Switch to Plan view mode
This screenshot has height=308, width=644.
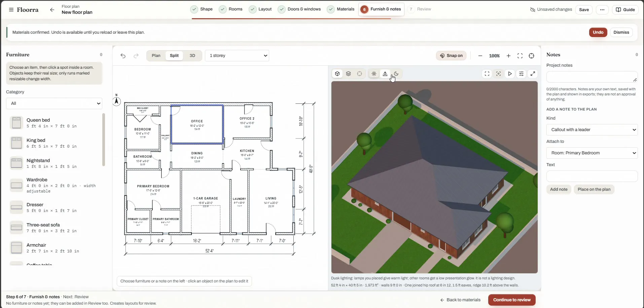pyautogui.click(x=156, y=56)
